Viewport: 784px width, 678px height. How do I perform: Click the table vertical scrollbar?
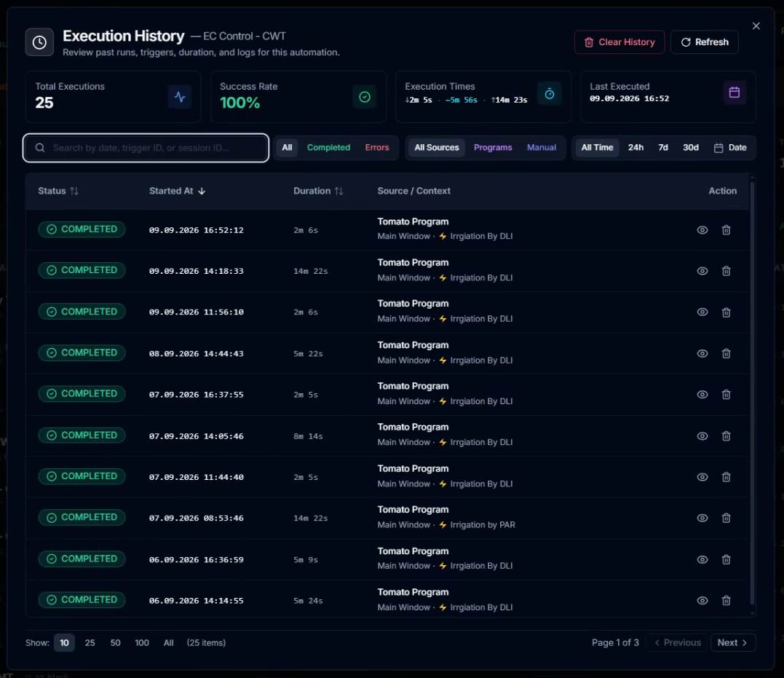click(752, 393)
